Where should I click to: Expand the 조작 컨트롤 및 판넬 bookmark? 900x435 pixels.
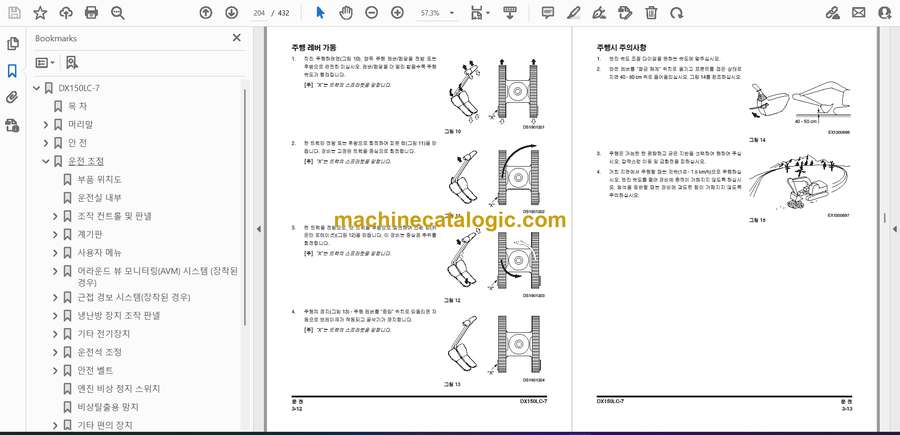[55, 216]
